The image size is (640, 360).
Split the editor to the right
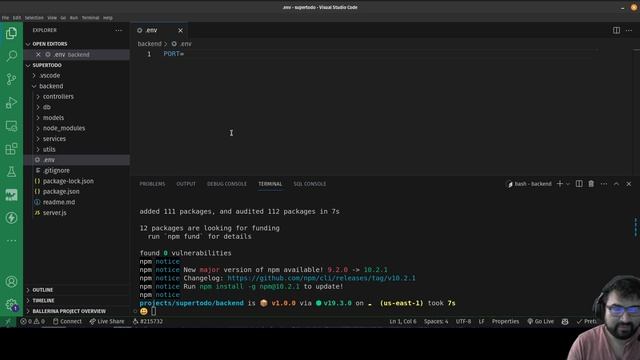(x=616, y=30)
